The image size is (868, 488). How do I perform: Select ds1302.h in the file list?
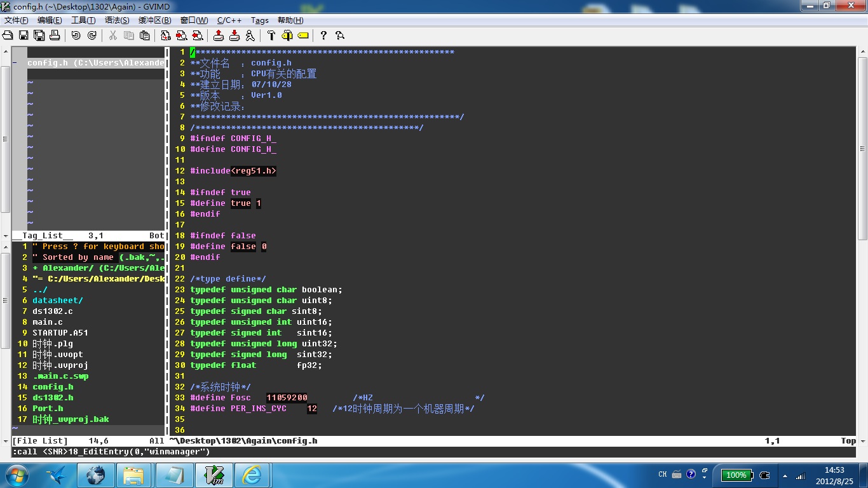(53, 398)
